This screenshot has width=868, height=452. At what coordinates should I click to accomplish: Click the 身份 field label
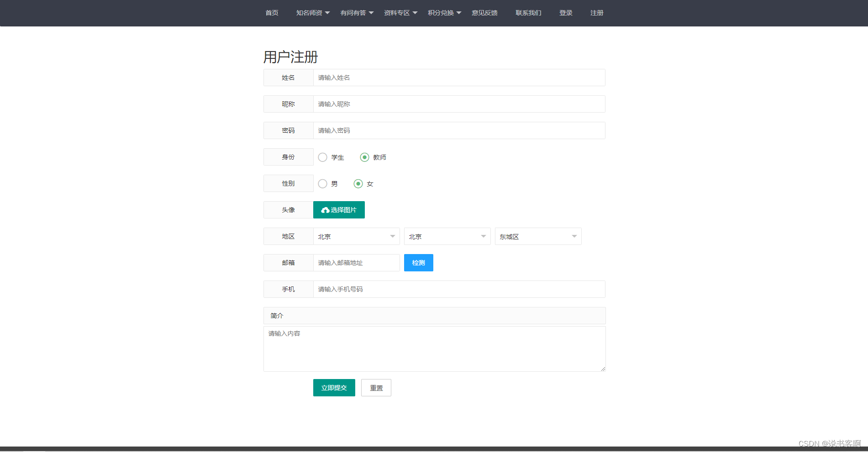tap(289, 157)
